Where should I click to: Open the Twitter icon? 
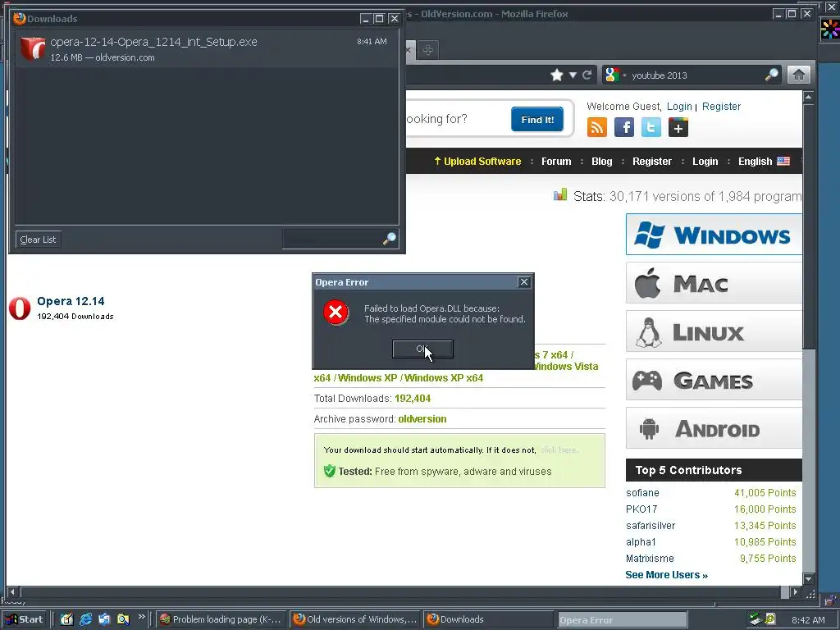(x=651, y=127)
